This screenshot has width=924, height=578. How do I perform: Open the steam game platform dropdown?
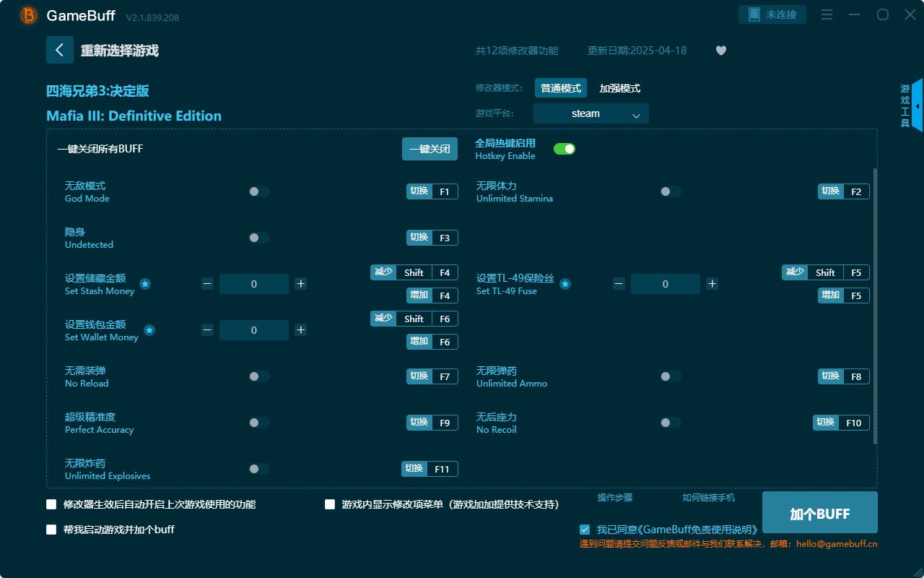pyautogui.click(x=590, y=113)
